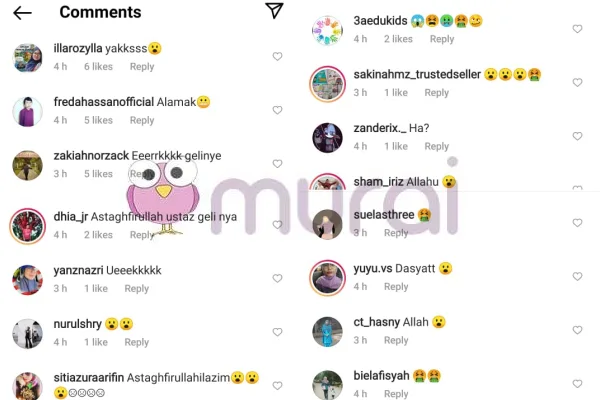The width and height of the screenshot is (600, 400).
Task: View the 6 likes on illarozylla's comment
Action: point(98,67)
